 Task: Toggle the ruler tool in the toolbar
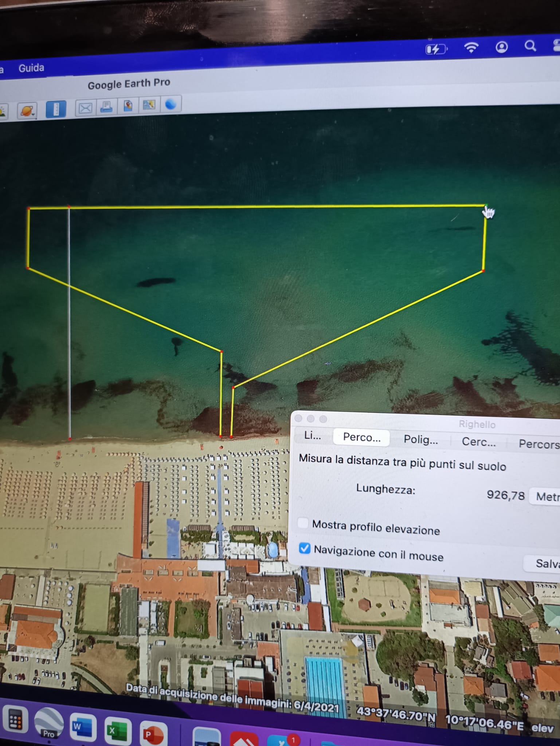(56, 109)
